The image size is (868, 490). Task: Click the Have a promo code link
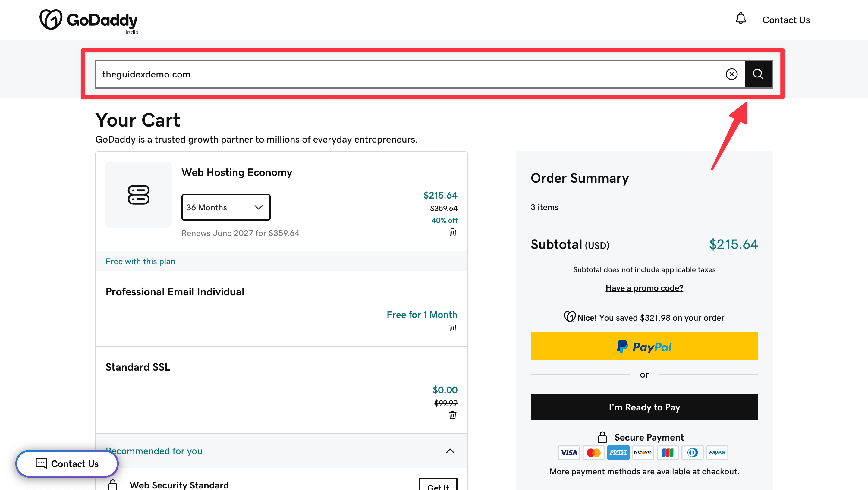[644, 288]
